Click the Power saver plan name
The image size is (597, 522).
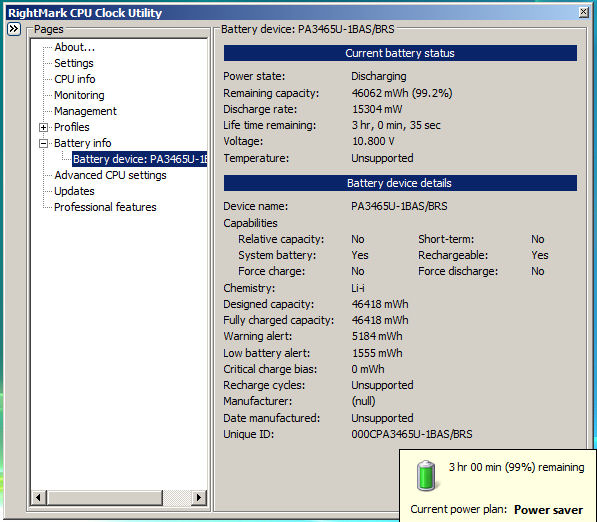tap(548, 510)
